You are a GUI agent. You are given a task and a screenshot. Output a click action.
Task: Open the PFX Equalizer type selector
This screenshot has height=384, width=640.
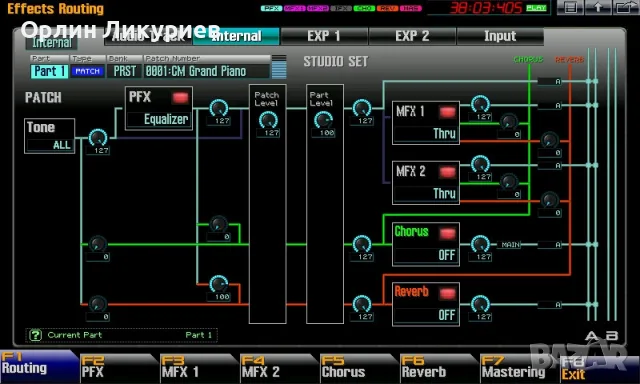159,120
